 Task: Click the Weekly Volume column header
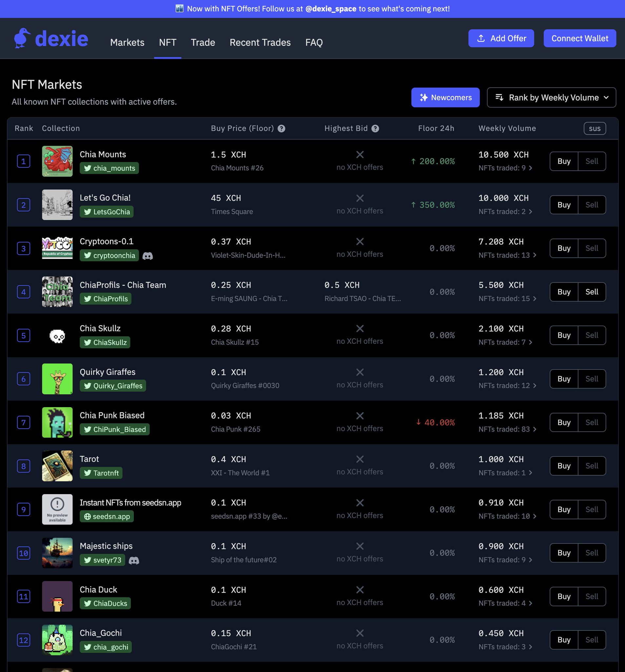(x=507, y=128)
